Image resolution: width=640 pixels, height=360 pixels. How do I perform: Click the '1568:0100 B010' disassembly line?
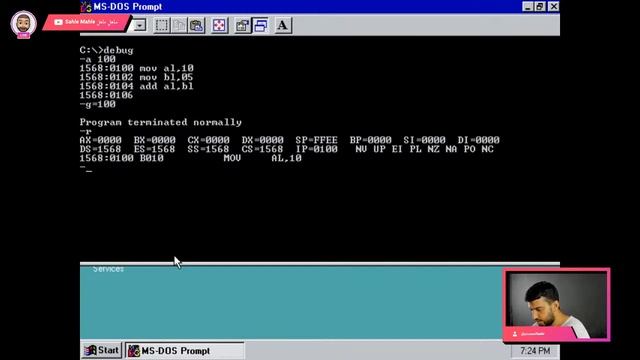(191, 158)
